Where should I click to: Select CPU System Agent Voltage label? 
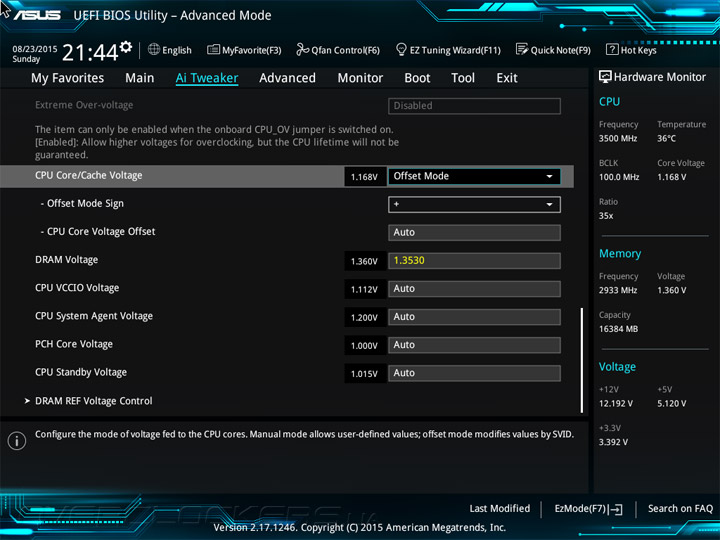click(94, 316)
